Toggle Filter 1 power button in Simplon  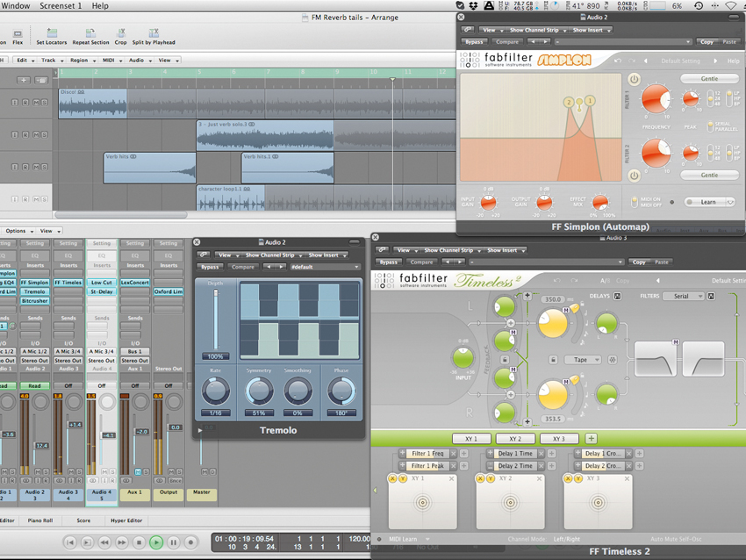[x=634, y=79]
